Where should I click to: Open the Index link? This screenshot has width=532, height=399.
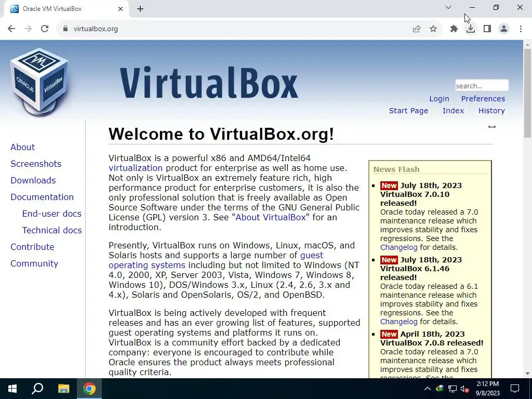453,111
